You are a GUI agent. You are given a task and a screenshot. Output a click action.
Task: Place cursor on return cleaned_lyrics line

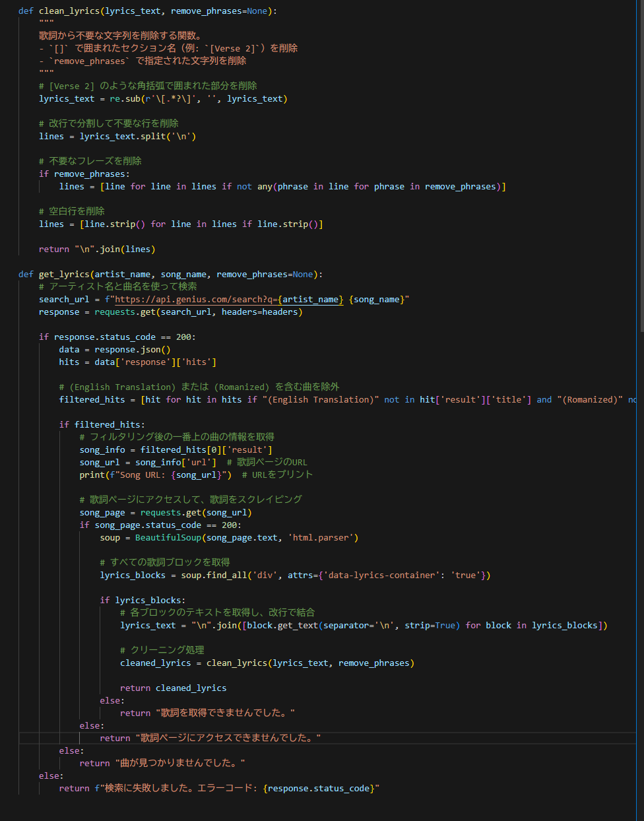[x=173, y=688]
